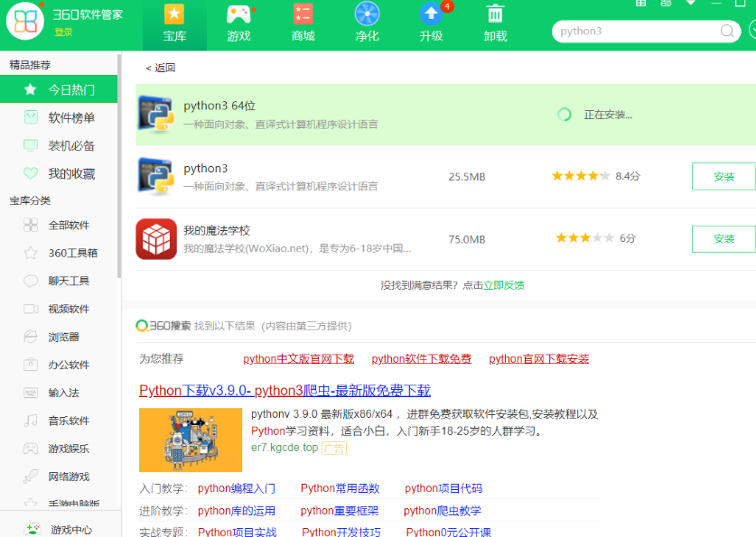This screenshot has width=756, height=537.
Task: Open the 商城 tab
Action: (303, 24)
